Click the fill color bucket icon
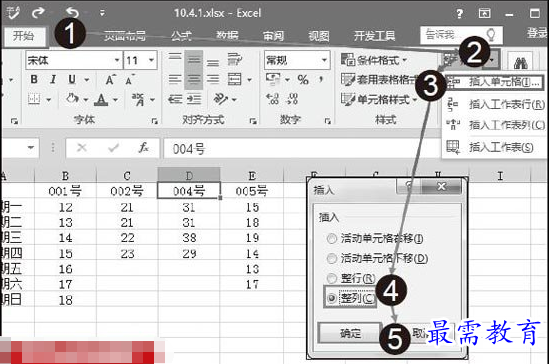The image size is (549, 364). (72, 99)
